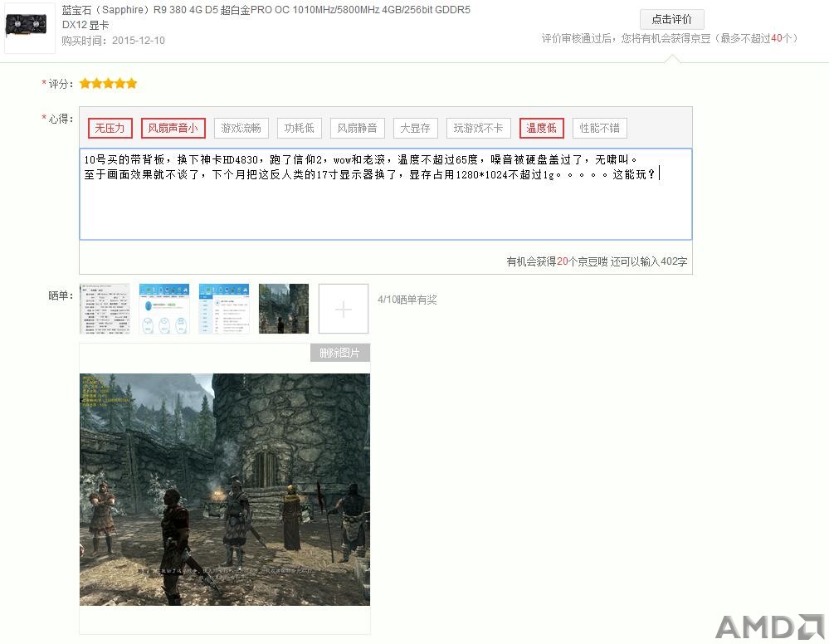Click the large Skyrim preview image
This screenshot has height=644, width=829.
pos(225,490)
